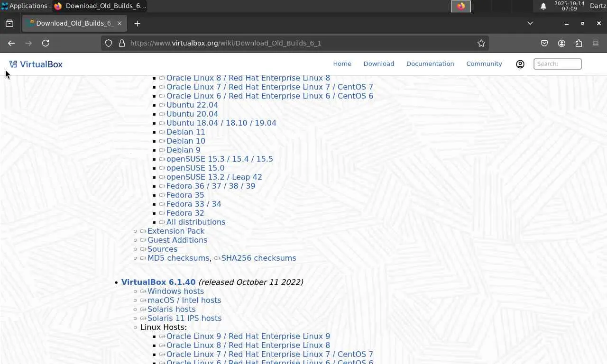Open the recent tabs sidebar icon
Image resolution: width=607 pixels, height=364 pixels.
(9, 23)
